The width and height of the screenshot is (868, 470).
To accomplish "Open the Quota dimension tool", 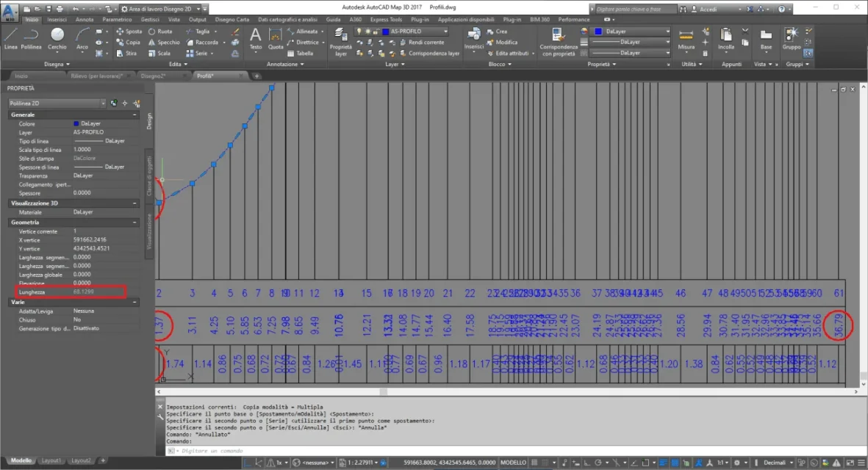I will coord(276,39).
